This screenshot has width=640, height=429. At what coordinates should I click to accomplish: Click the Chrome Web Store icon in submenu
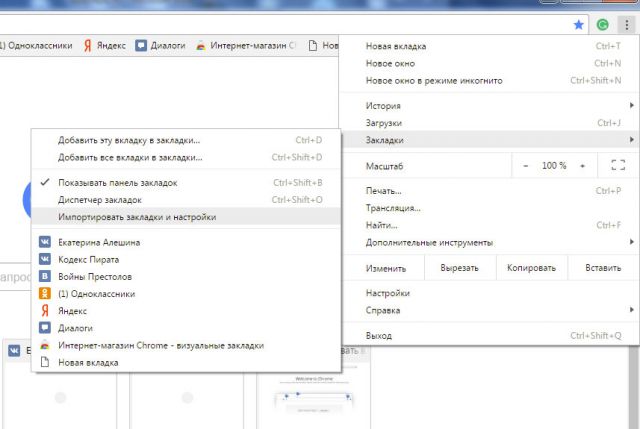click(45, 345)
